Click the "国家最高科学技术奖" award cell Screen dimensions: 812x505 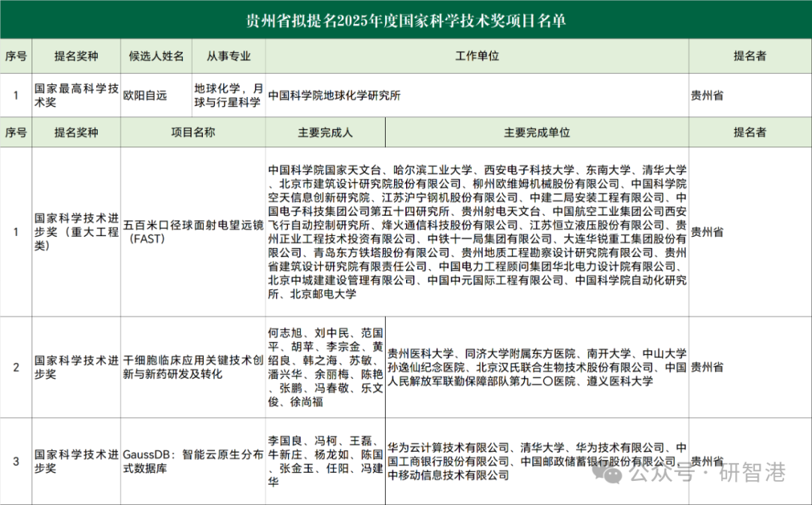click(76, 95)
